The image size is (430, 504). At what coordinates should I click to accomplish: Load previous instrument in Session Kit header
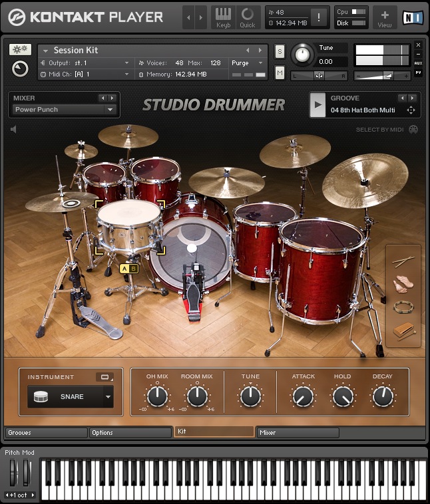248,50
